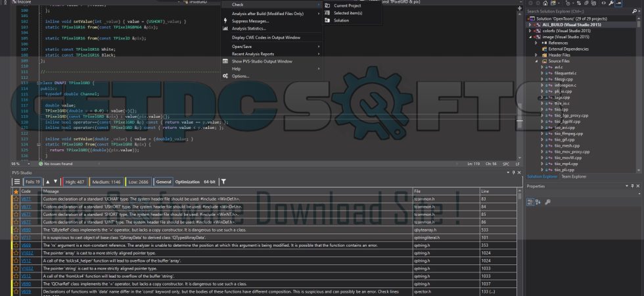Image resolution: width=644 pixels, height=296 pixels.
Task: Toggle the Low: 2686 severity filter
Action: pos(137,182)
